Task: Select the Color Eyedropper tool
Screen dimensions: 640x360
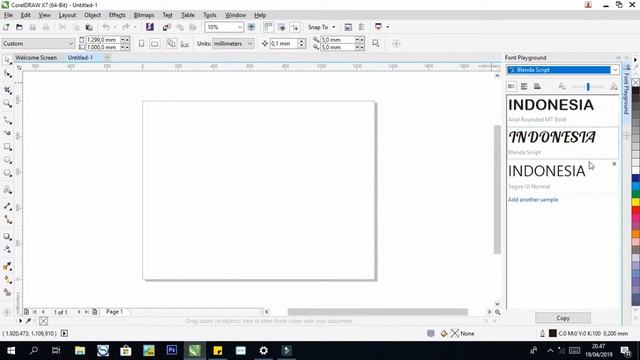Action: [7, 266]
